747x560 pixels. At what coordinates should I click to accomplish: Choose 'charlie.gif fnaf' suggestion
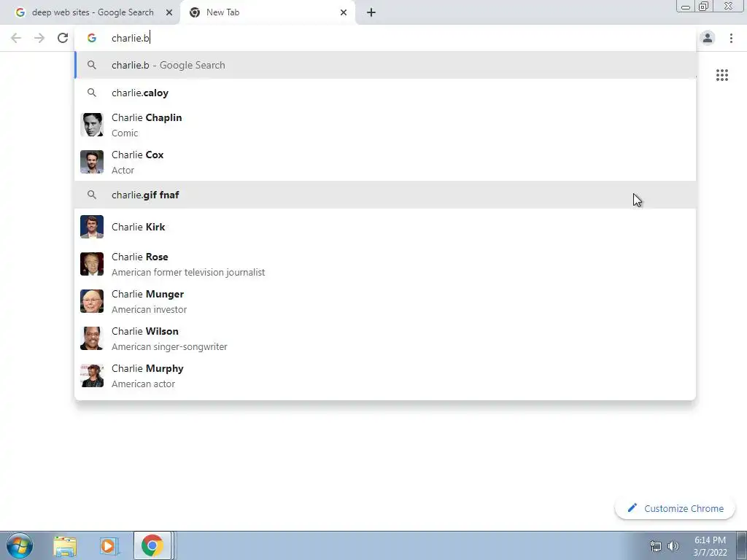385,195
